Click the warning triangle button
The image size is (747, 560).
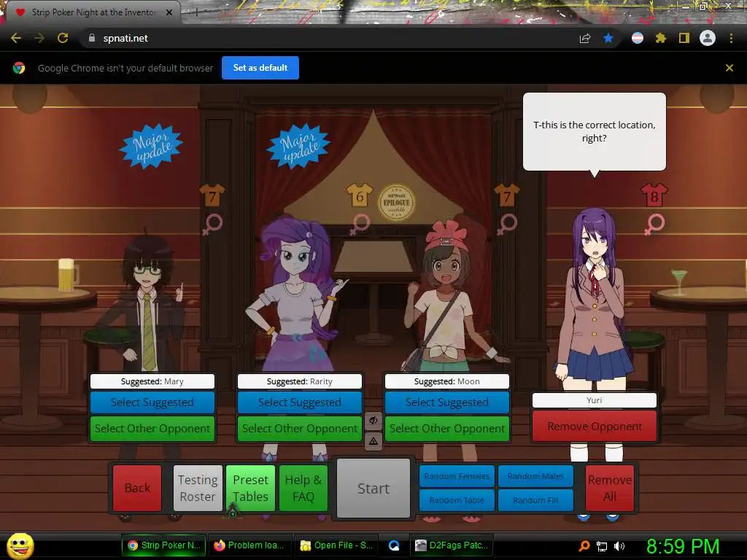pyautogui.click(x=373, y=441)
